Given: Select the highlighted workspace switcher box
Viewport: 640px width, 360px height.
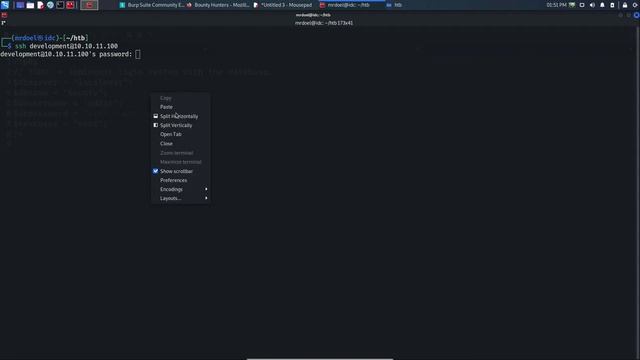Looking at the screenshot, I should (x=89, y=5).
